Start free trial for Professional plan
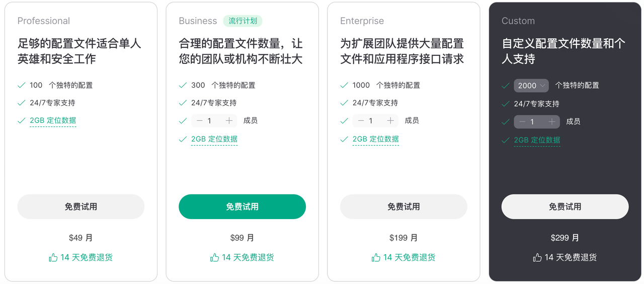The height and width of the screenshot is (284, 644). point(81,207)
